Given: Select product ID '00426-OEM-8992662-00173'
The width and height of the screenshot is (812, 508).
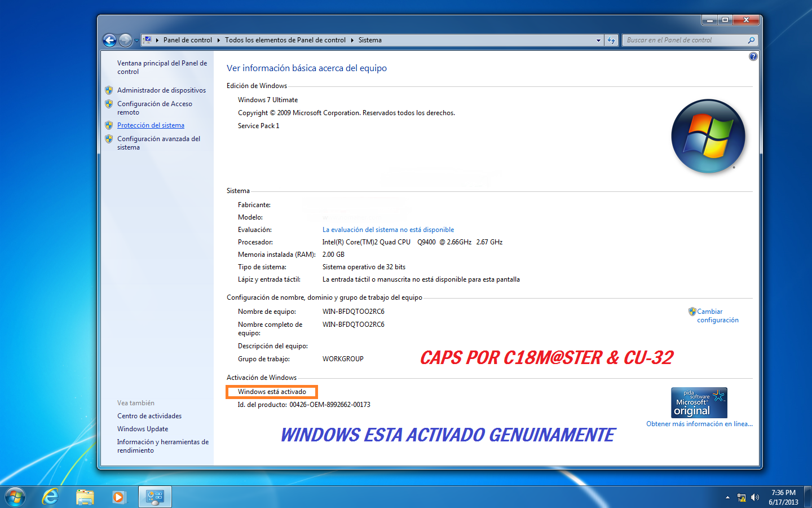Looking at the screenshot, I should coord(330,405).
